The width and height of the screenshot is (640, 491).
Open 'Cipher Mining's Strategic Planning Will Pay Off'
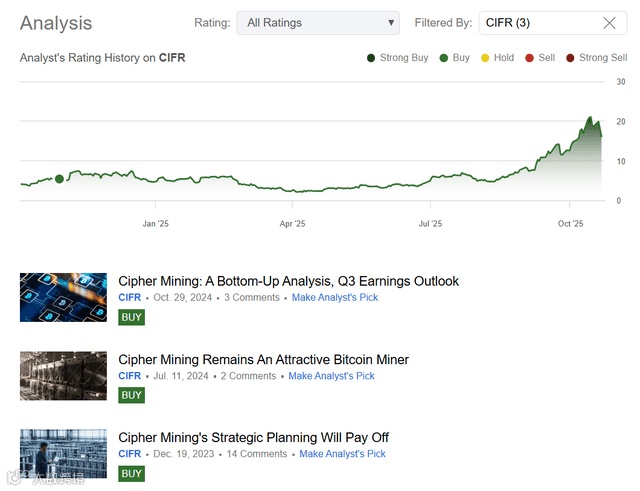253,438
